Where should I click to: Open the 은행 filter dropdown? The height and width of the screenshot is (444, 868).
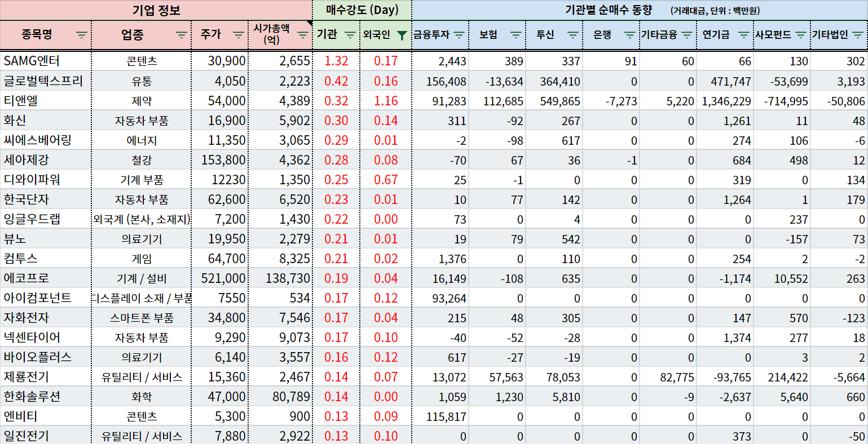(x=630, y=35)
